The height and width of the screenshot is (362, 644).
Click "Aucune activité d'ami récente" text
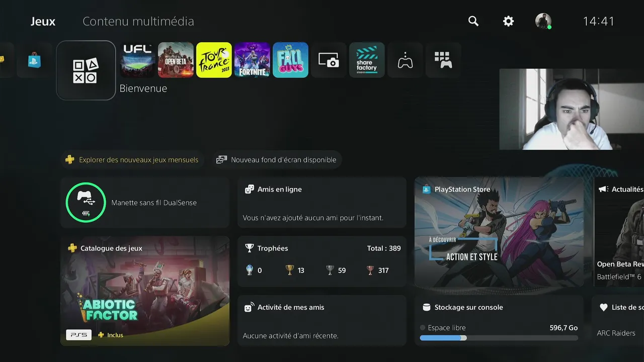click(291, 335)
